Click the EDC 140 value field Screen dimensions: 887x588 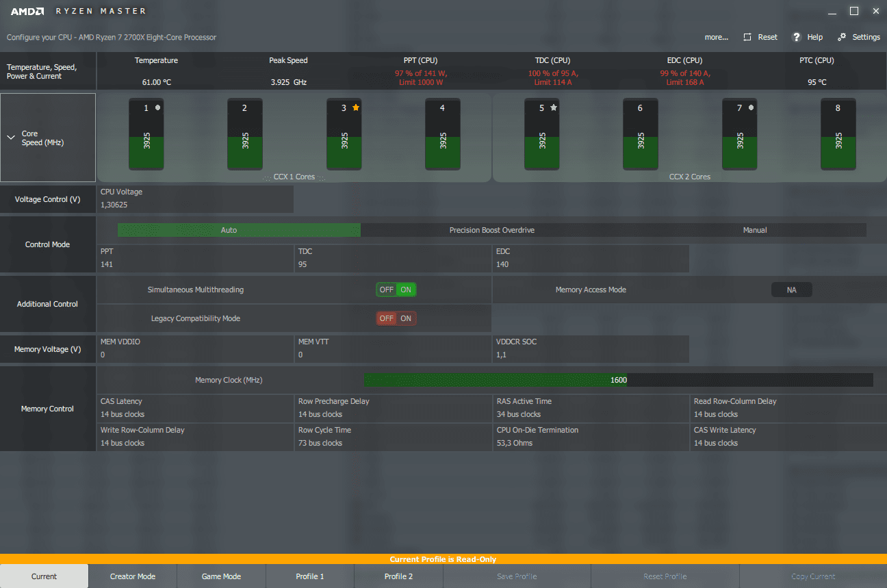(x=591, y=258)
